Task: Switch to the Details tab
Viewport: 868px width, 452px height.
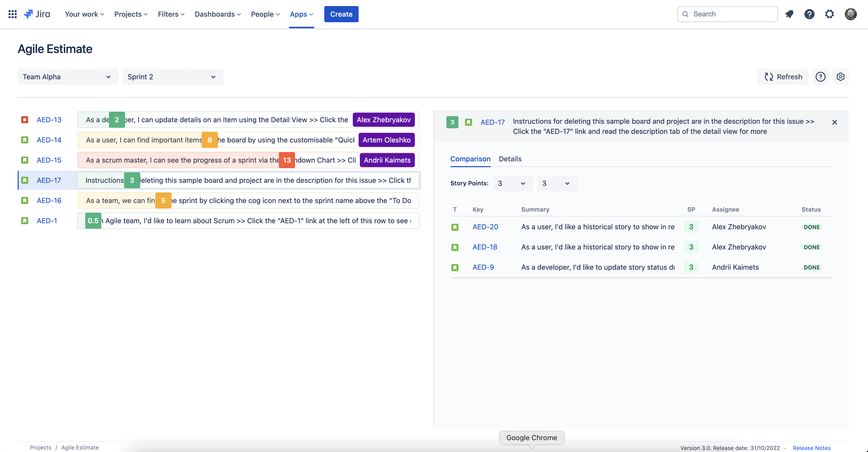Action: click(510, 159)
